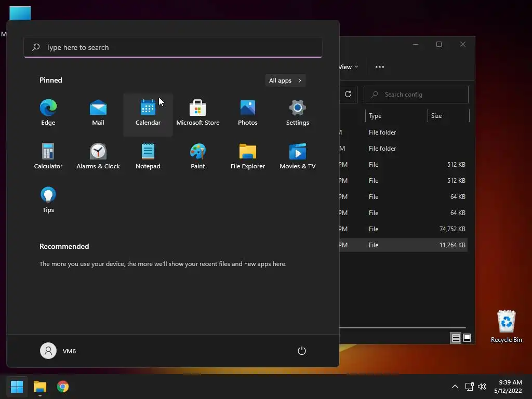
Task: Click the Search config field
Action: (416, 95)
